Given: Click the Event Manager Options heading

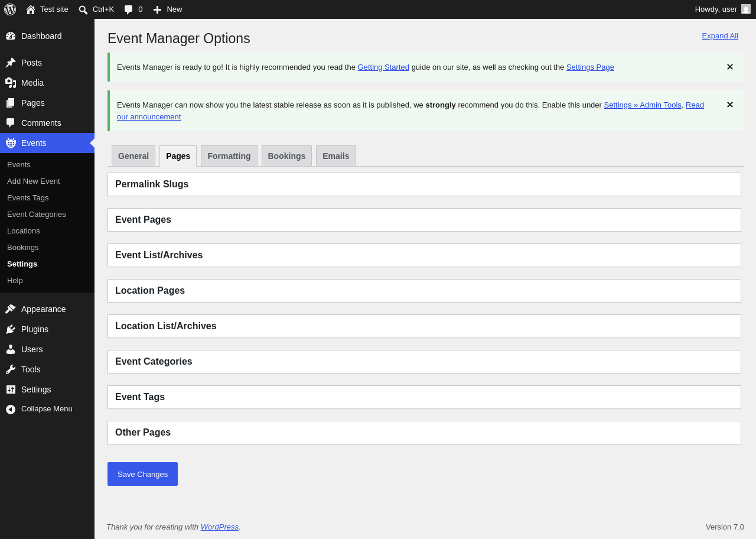Looking at the screenshot, I should pyautogui.click(x=179, y=38).
